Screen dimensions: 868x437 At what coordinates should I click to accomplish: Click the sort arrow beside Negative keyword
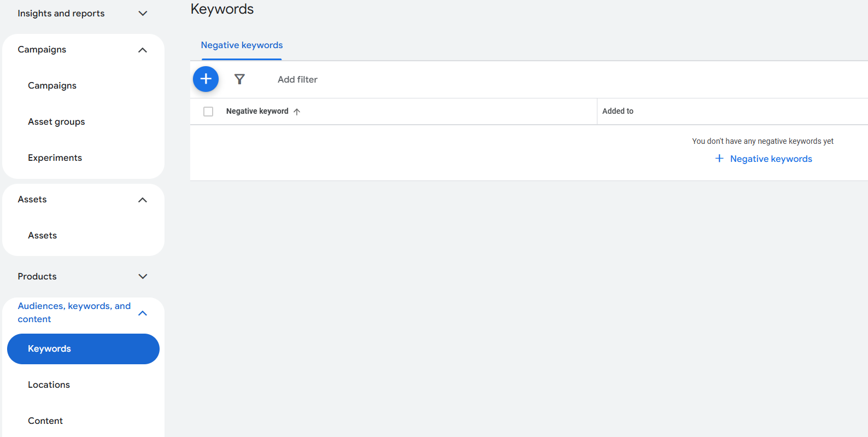[x=297, y=112]
